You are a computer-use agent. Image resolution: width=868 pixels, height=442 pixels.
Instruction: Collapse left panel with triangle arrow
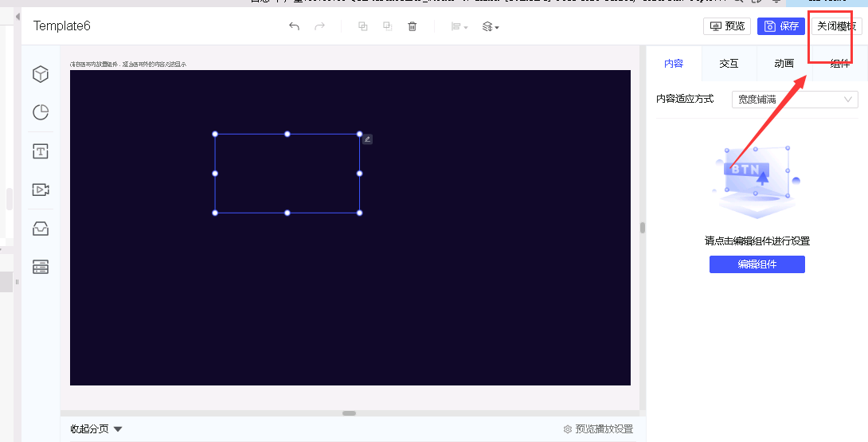[x=18, y=17]
